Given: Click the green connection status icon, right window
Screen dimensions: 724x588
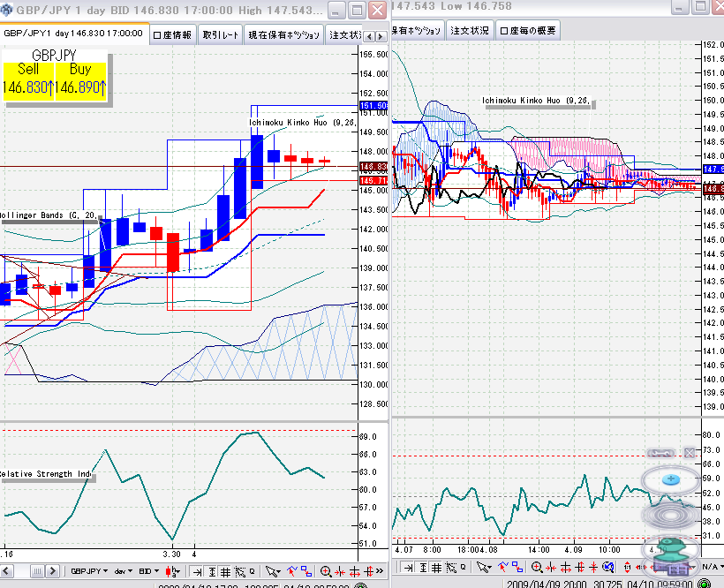Looking at the screenshot, I should click(x=705, y=584).
